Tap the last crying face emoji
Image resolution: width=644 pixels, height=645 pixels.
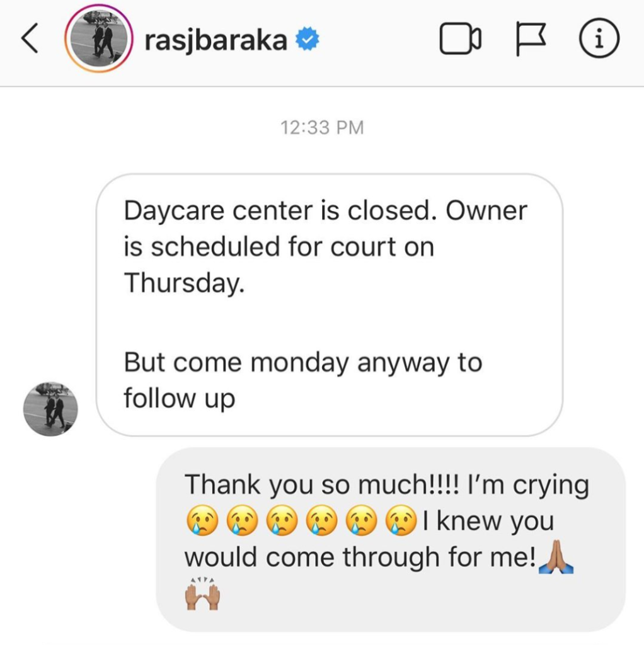tap(401, 520)
